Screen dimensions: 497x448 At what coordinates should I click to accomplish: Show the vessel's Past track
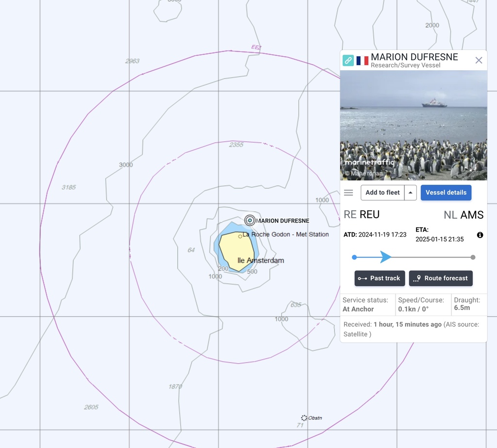coord(380,278)
